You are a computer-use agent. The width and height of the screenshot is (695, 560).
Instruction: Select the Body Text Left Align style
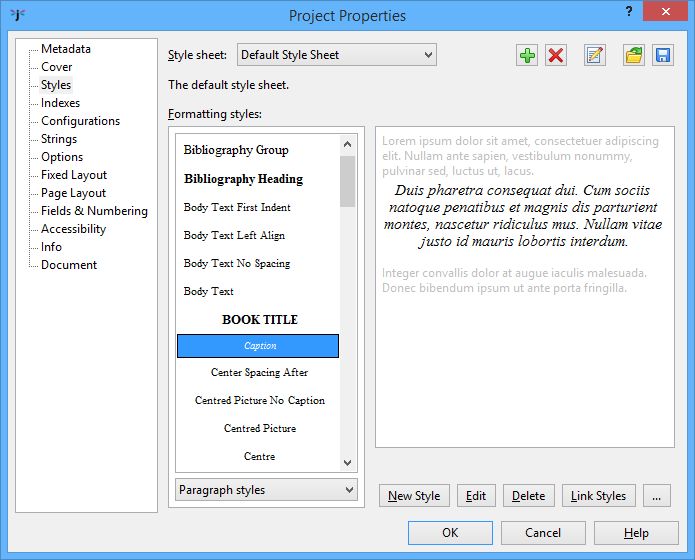click(x=258, y=235)
